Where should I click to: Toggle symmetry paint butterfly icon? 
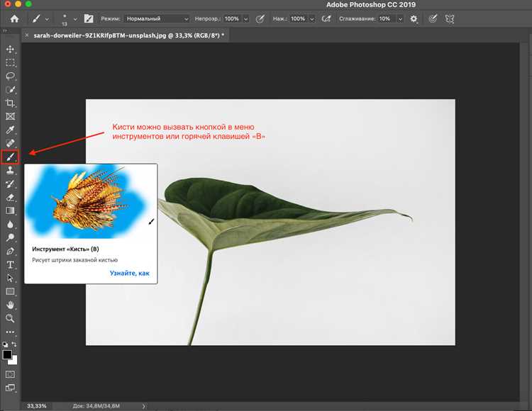click(x=450, y=19)
